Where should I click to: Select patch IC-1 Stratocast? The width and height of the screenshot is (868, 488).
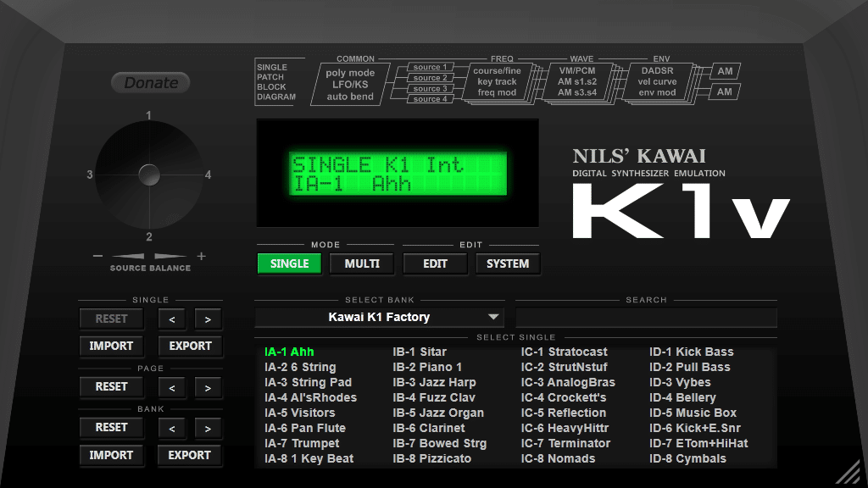[x=564, y=352]
